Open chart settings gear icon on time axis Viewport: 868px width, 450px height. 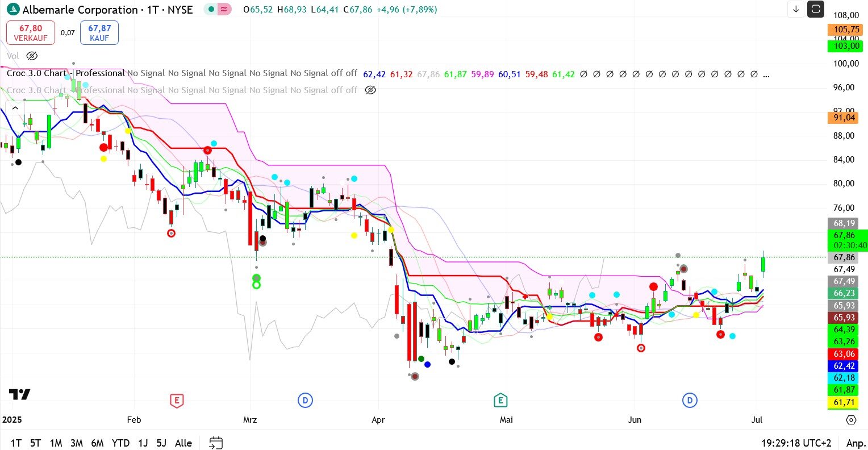851,420
